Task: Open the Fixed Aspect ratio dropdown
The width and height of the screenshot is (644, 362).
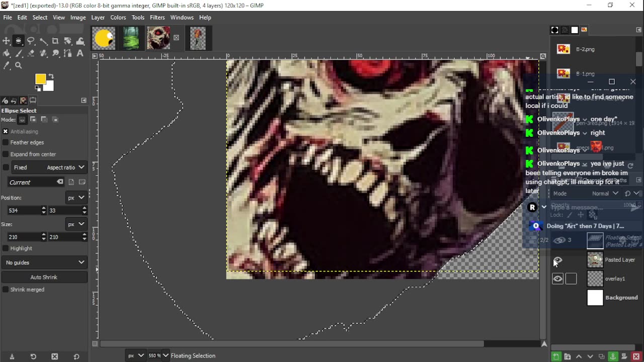Action: [49, 167]
